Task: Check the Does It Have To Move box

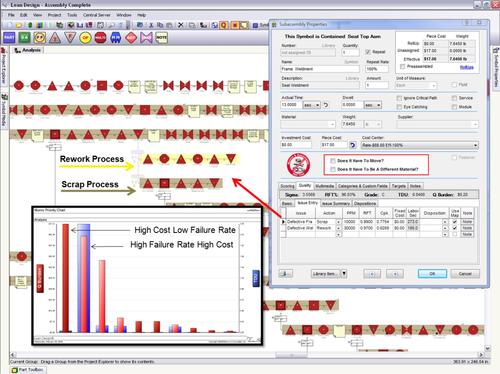Action: pos(333,161)
